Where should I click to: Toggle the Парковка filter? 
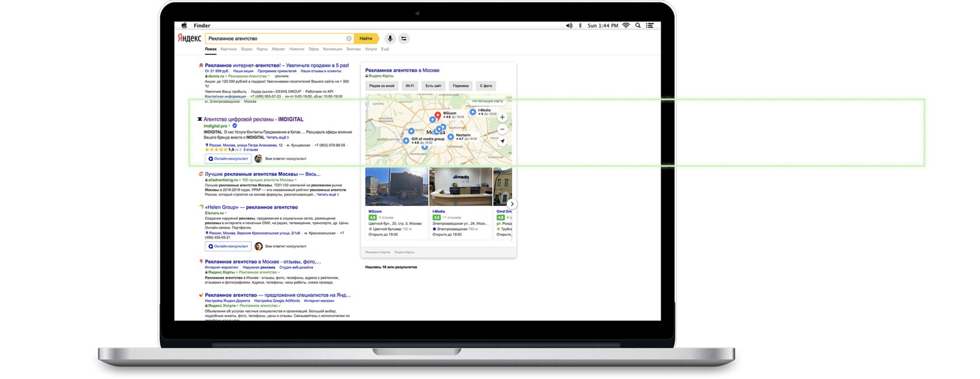point(460,86)
